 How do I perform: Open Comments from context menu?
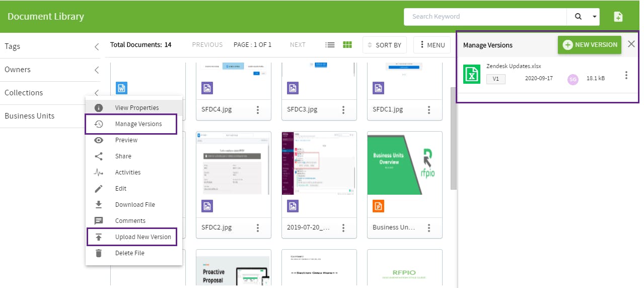point(134,221)
